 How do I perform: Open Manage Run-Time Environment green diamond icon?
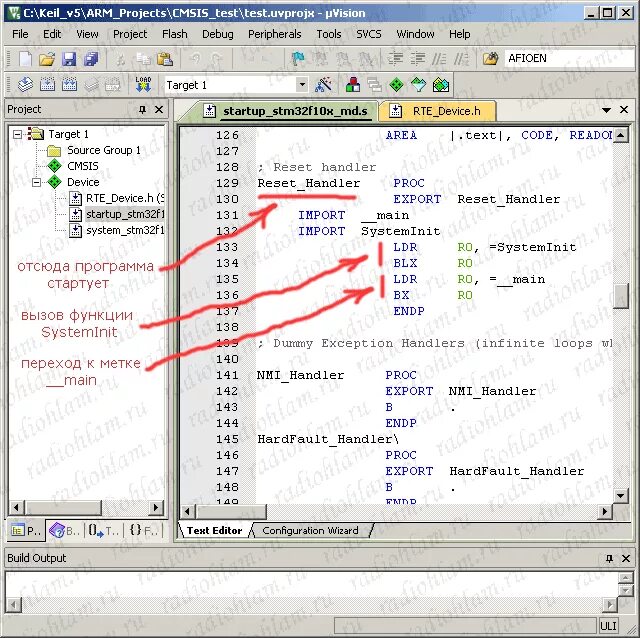click(x=396, y=85)
